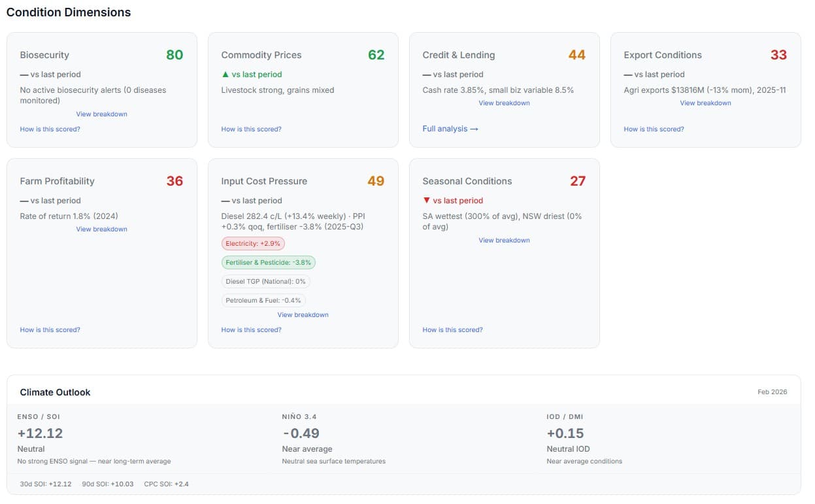Image resolution: width=815 pixels, height=504 pixels.
Task: Click the red down-trend indicator on Seasonal Conditions
Action: (427, 200)
